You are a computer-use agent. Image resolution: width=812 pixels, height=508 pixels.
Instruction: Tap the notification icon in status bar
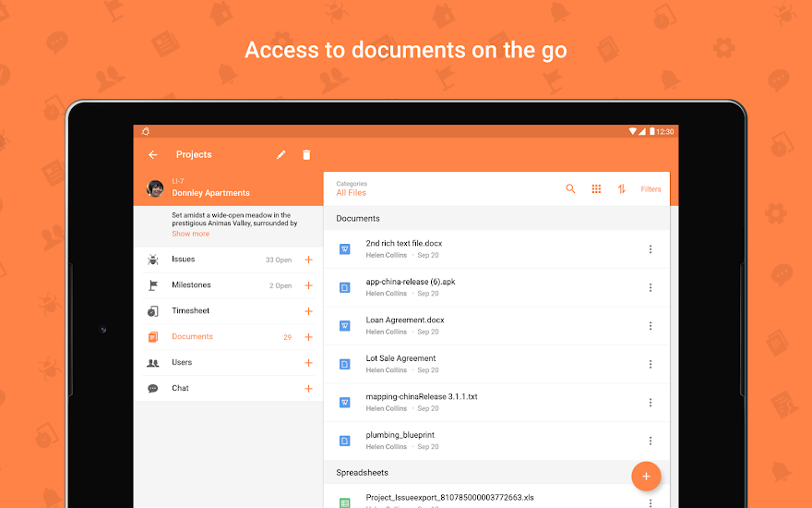(x=146, y=132)
